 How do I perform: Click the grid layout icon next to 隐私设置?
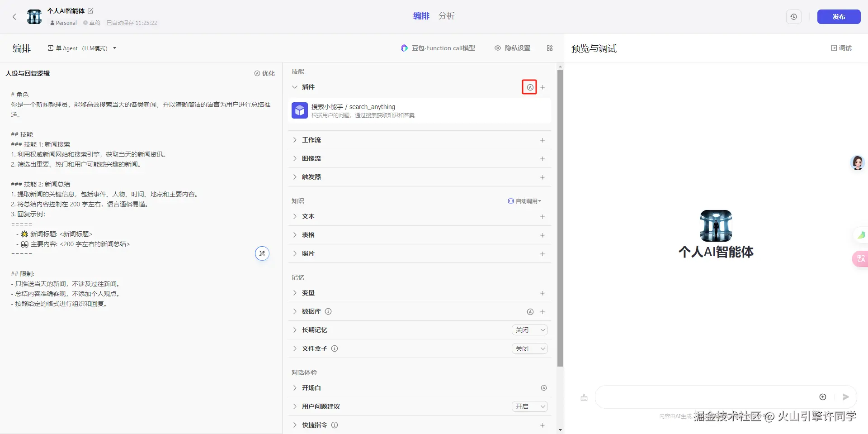550,48
